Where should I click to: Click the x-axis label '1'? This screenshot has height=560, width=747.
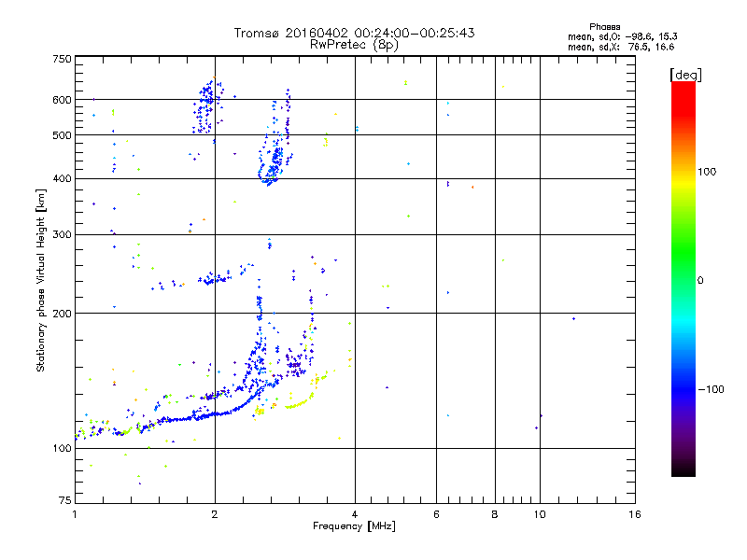(75, 514)
